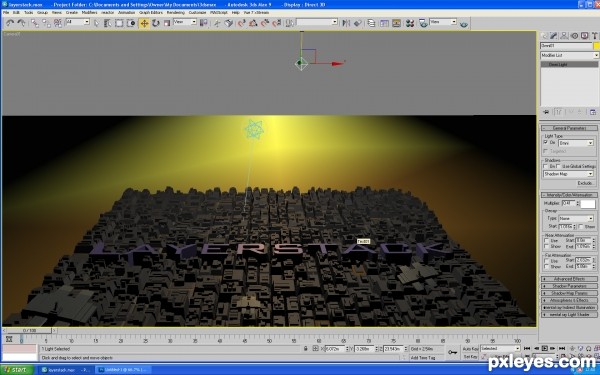Activate the Select and Scale tool
The image size is (600, 375).
[x=167, y=23]
